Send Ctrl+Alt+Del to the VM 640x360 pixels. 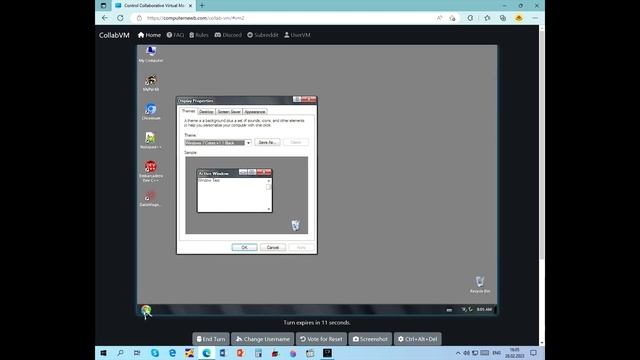point(417,339)
